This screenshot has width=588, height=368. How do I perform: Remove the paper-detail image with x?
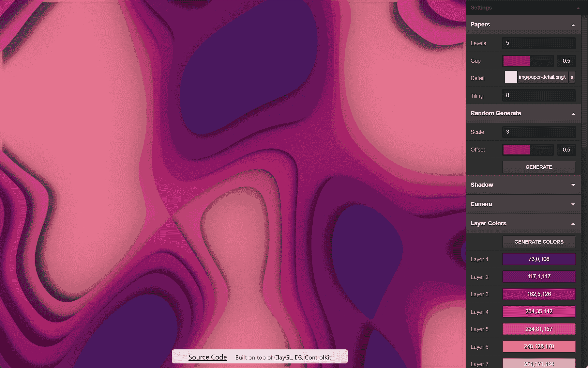coord(572,77)
